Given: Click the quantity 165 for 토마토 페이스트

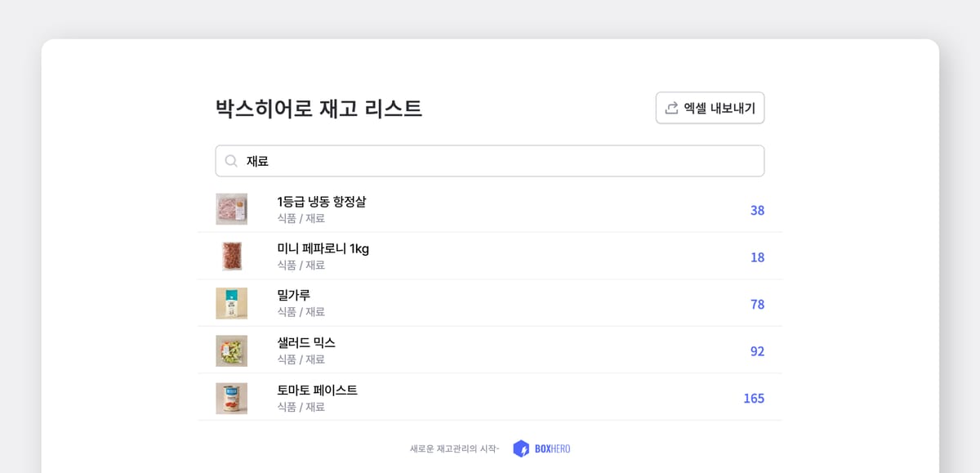Looking at the screenshot, I should tap(753, 398).
